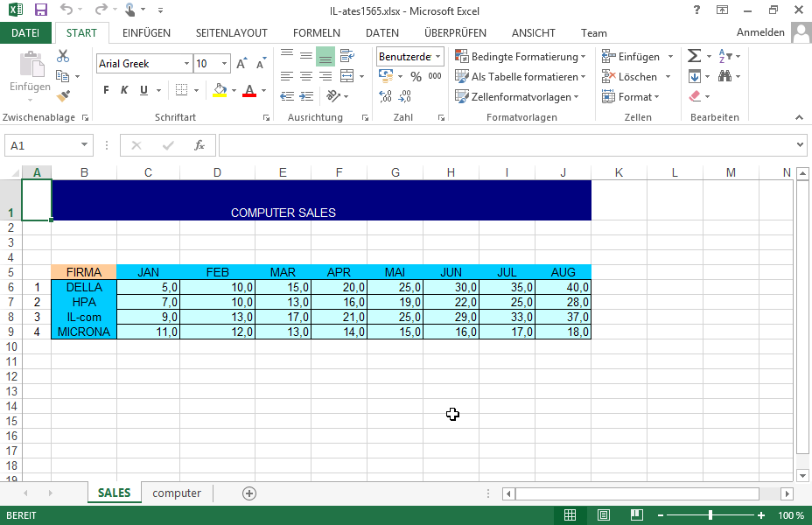812x525 pixels.
Task: Toggle italic K formatting
Action: click(x=124, y=90)
